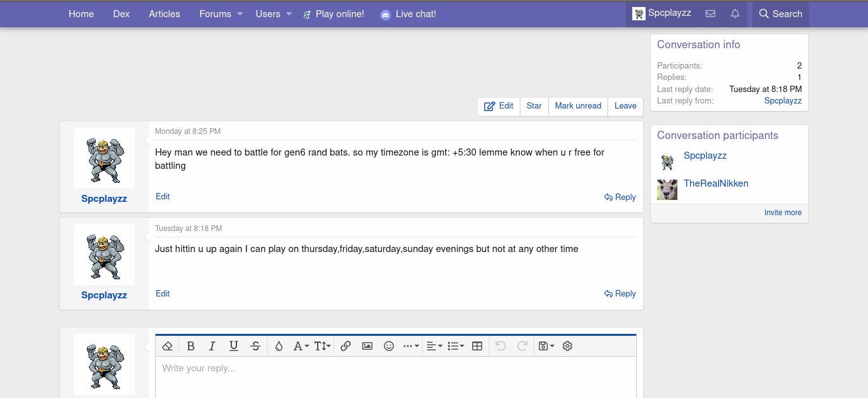Toggle strikethrough formatting
Image resolution: width=868 pixels, height=398 pixels.
(255, 346)
